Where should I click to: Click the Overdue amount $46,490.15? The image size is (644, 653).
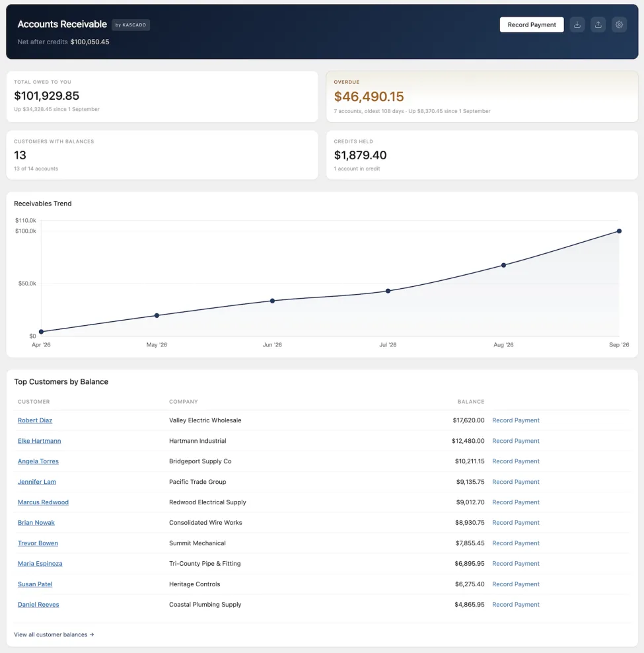(369, 96)
